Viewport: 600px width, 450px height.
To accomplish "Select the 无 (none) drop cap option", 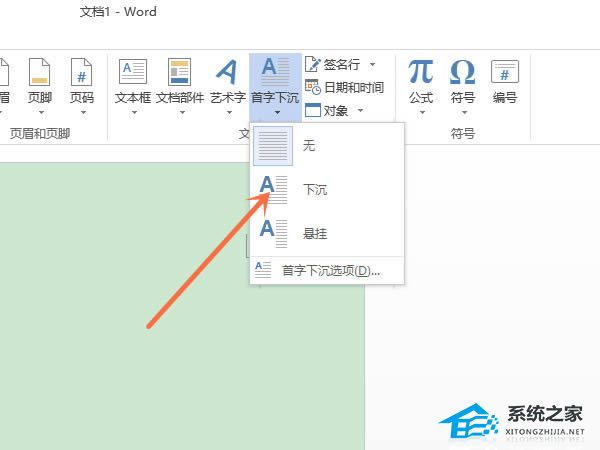I will (x=327, y=146).
